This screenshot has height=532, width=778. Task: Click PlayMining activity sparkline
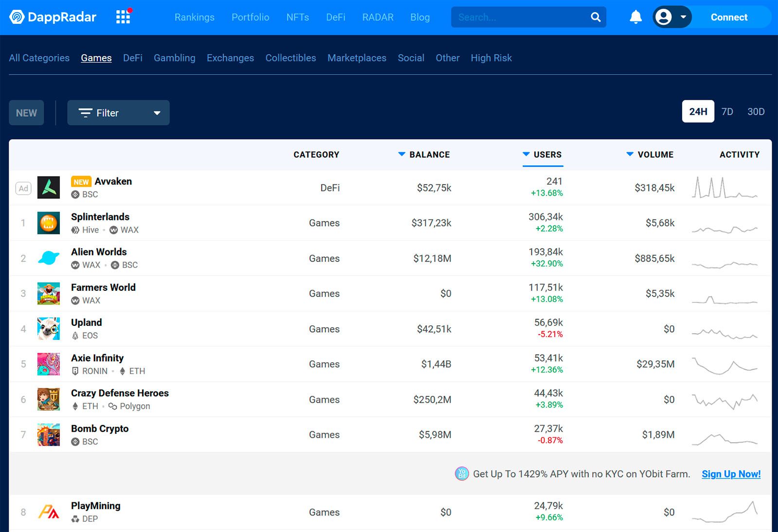click(725, 512)
